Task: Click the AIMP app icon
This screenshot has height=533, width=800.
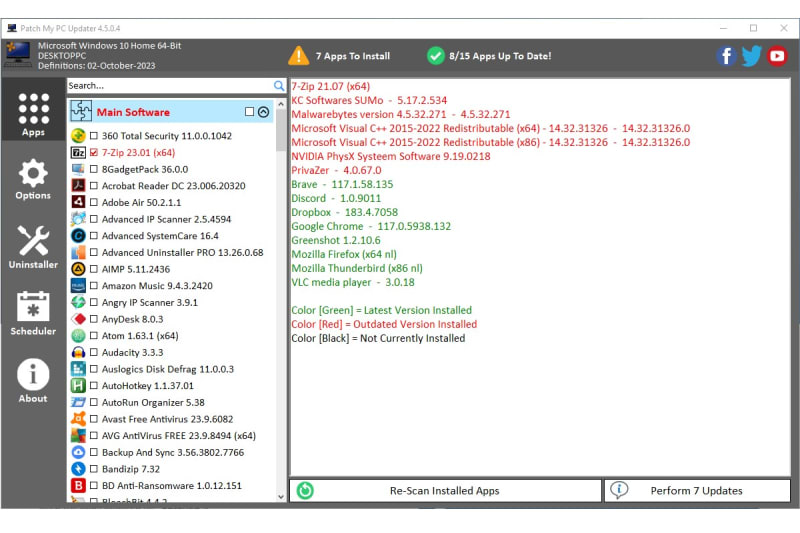Action: pos(78,269)
